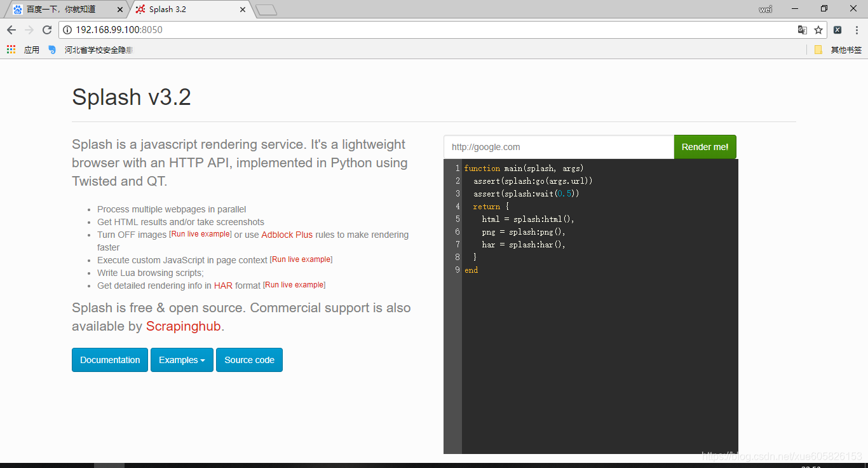Run live example for custom JavaScript
The image size is (868, 468).
tap(301, 259)
